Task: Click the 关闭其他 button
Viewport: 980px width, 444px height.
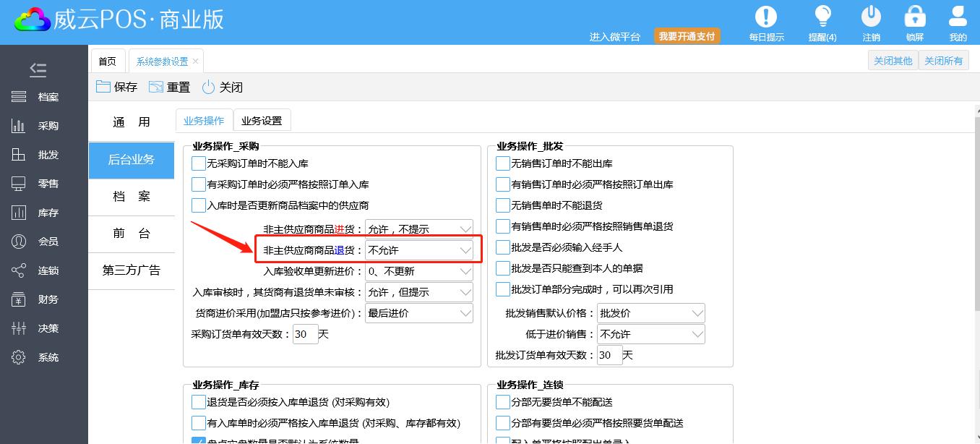Action: (x=893, y=61)
